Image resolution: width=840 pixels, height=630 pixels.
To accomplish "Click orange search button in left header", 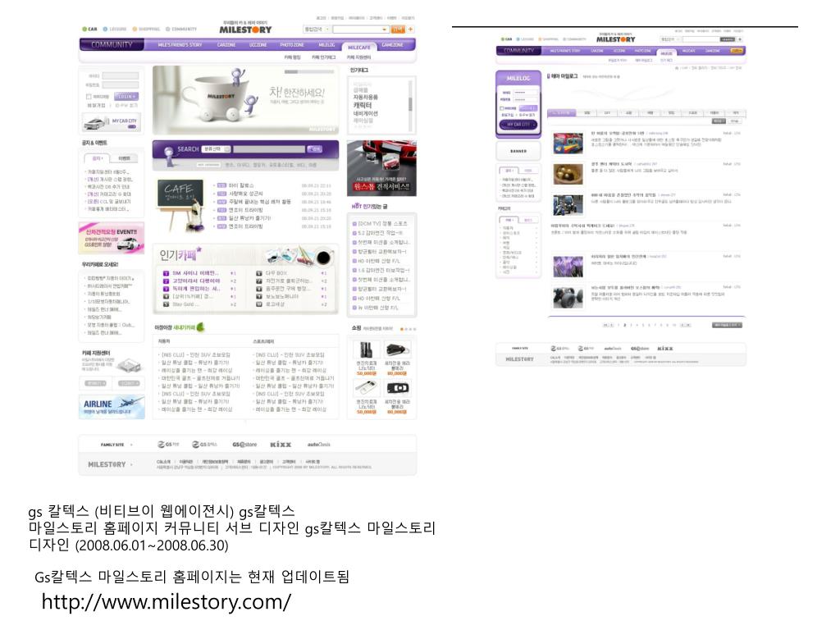I will coord(398,29).
